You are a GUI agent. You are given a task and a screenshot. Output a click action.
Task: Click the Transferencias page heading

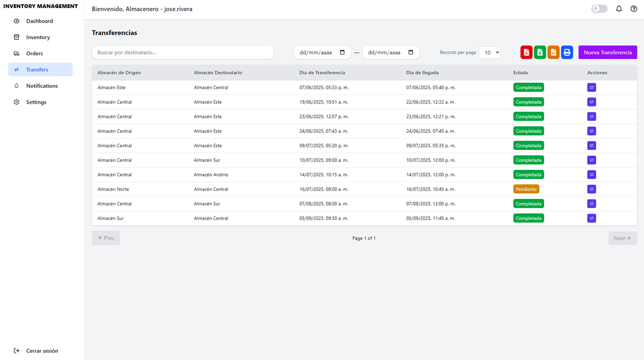click(x=114, y=33)
